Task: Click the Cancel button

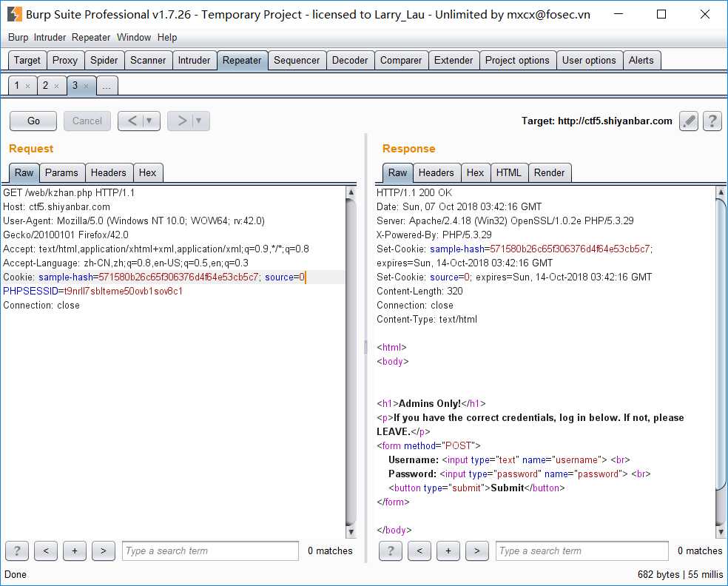Action: tap(87, 121)
